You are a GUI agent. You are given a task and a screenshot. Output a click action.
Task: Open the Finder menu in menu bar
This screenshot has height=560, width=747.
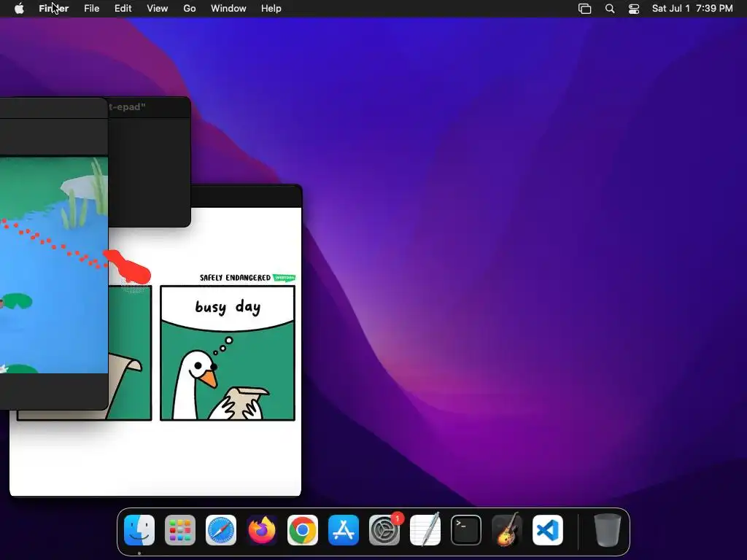[x=53, y=9]
